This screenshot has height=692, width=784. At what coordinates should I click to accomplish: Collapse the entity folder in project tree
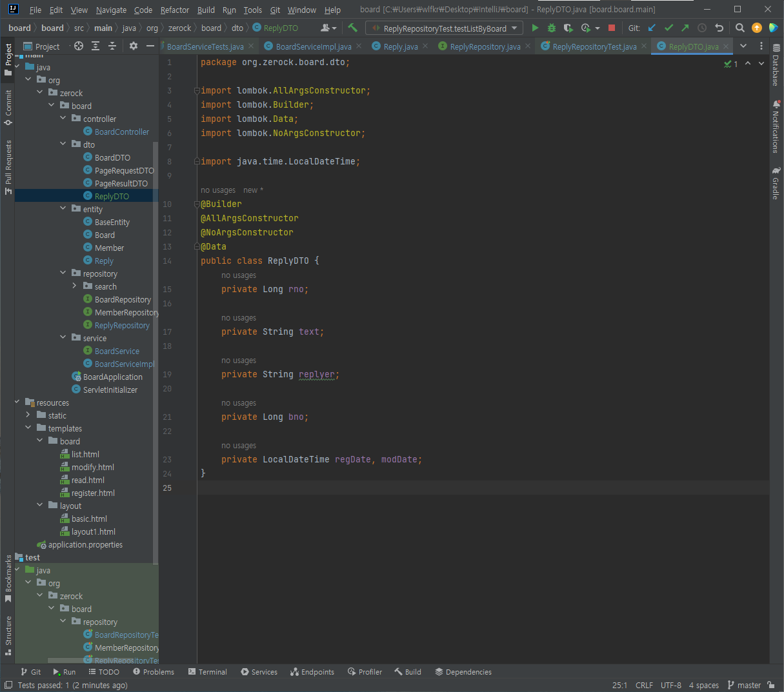pyautogui.click(x=63, y=209)
